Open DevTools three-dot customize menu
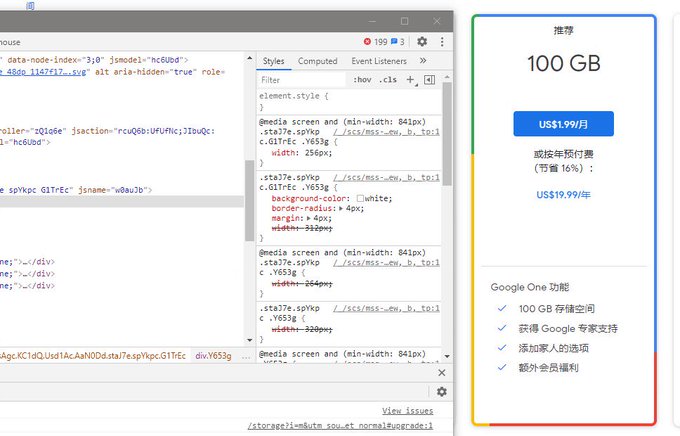The image size is (680, 436). tap(442, 42)
